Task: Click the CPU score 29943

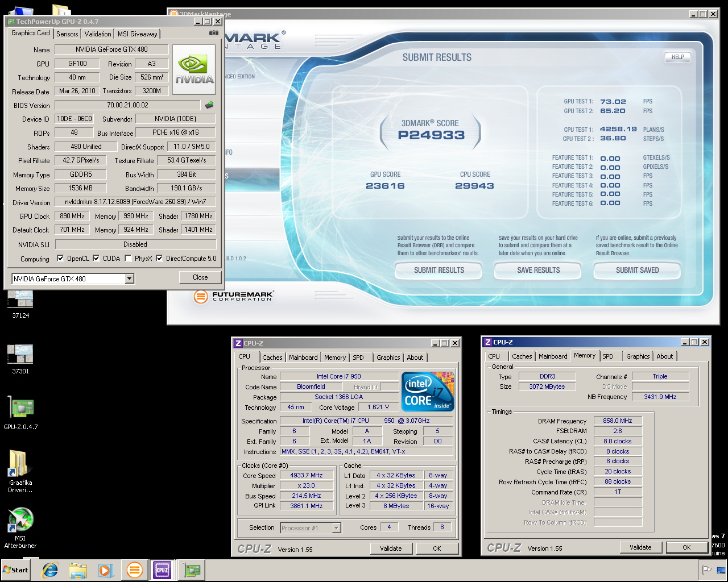Action: point(474,186)
